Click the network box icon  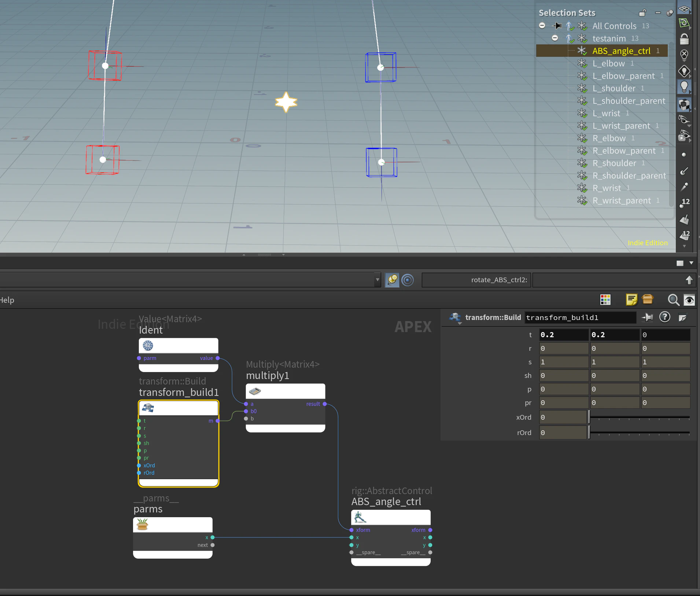648,300
